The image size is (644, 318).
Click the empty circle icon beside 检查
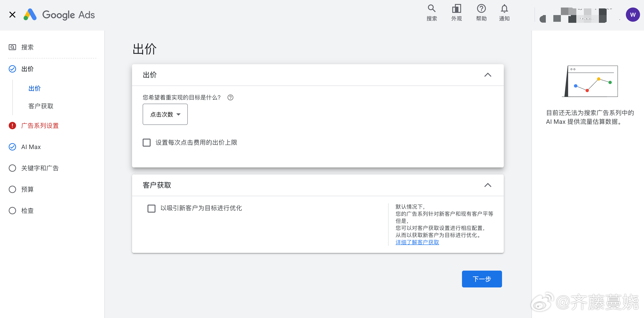click(x=12, y=211)
